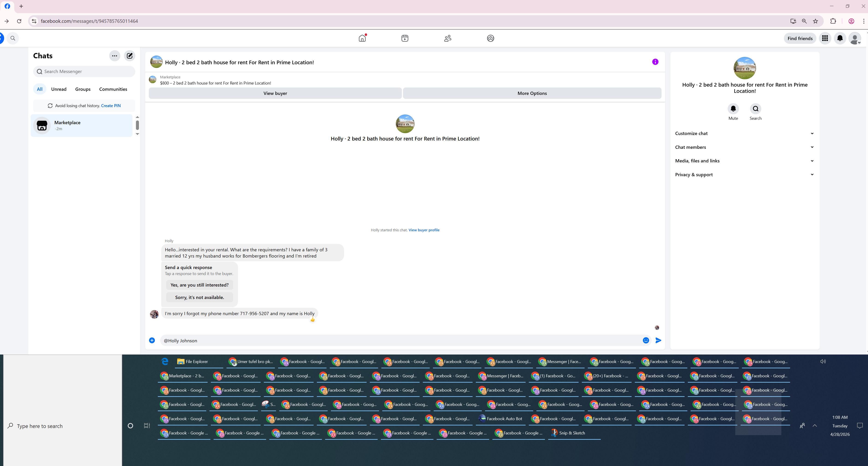Open a new browser tab
The width and height of the screenshot is (868, 466).
21,6
